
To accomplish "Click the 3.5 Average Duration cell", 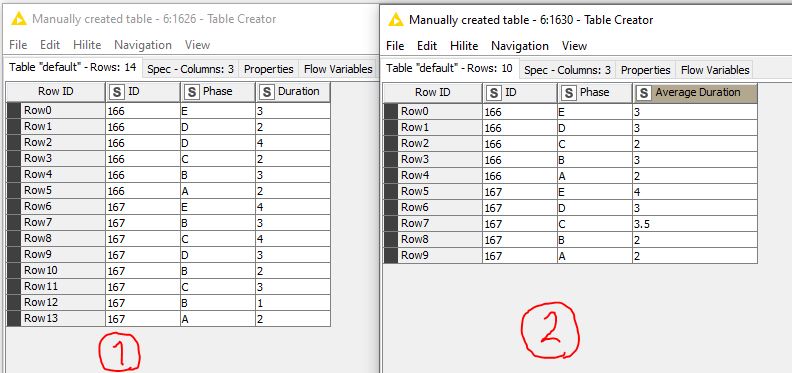I will click(695, 223).
